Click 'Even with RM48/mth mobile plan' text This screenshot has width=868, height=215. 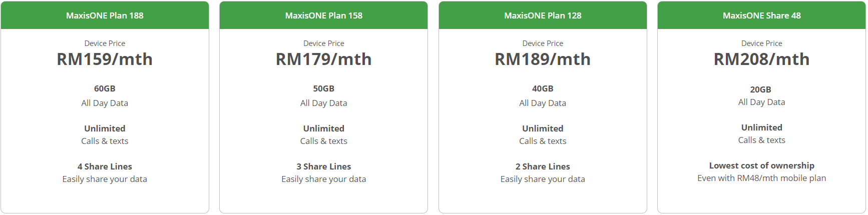pos(761,178)
